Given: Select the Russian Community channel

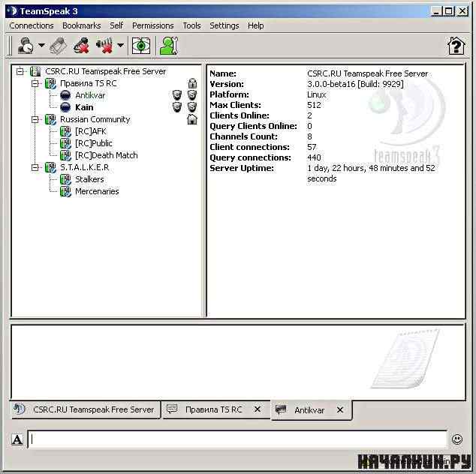Looking at the screenshot, I should [x=95, y=119].
